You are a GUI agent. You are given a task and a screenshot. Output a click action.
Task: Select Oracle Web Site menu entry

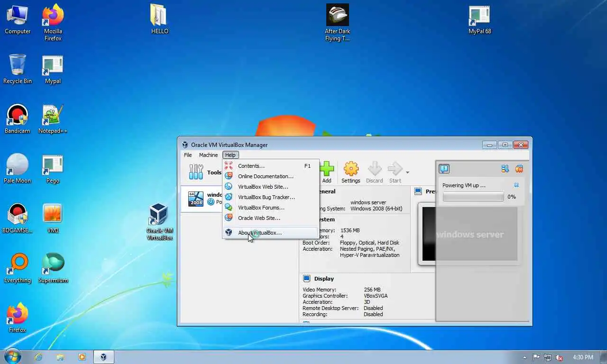[x=270, y=218]
